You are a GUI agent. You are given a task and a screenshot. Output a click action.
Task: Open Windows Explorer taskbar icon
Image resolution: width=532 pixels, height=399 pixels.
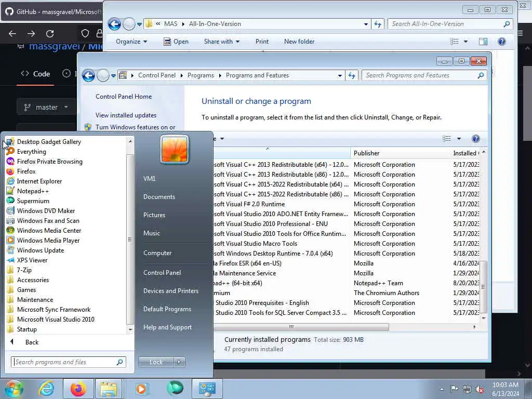(x=109, y=389)
